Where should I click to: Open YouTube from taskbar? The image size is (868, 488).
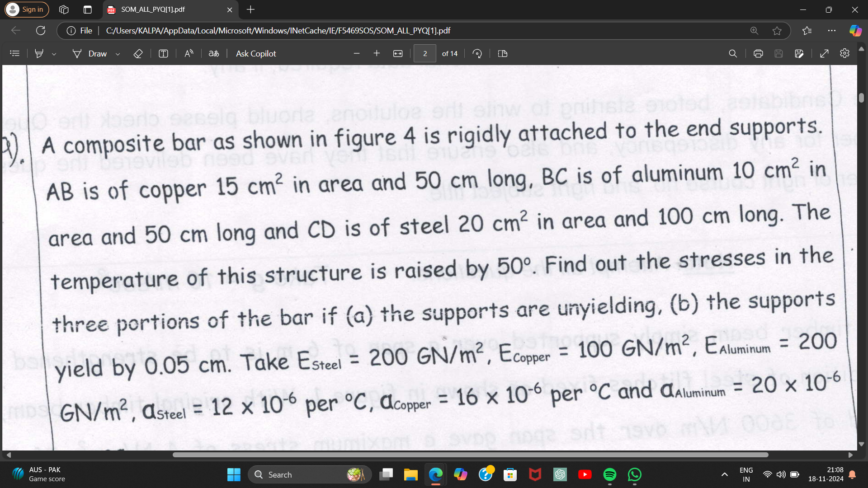click(585, 474)
